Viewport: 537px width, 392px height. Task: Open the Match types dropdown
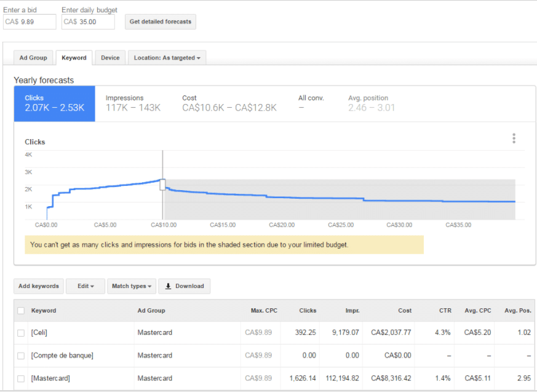132,286
